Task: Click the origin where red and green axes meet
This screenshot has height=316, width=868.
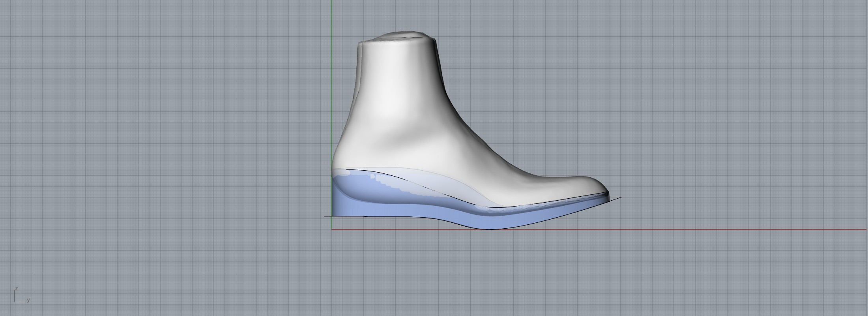Action: pyautogui.click(x=331, y=229)
